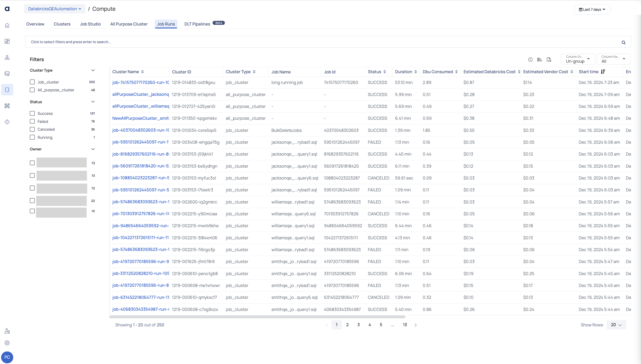Click the active Compute chip icon in sidebar
This screenshot has width=641, height=364.
click(7, 90)
